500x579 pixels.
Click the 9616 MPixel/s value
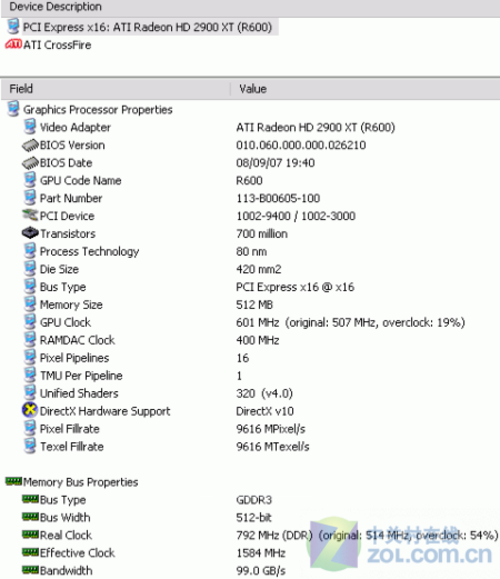(x=271, y=429)
